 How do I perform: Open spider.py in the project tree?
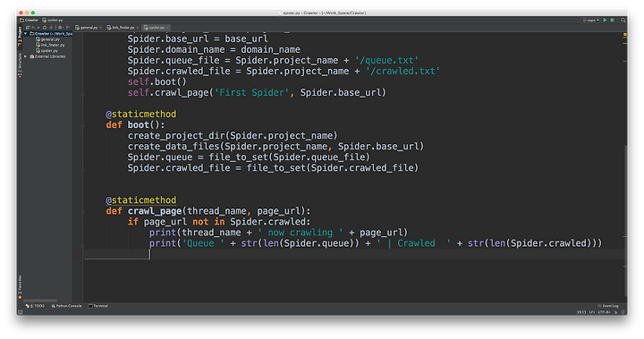(47, 51)
